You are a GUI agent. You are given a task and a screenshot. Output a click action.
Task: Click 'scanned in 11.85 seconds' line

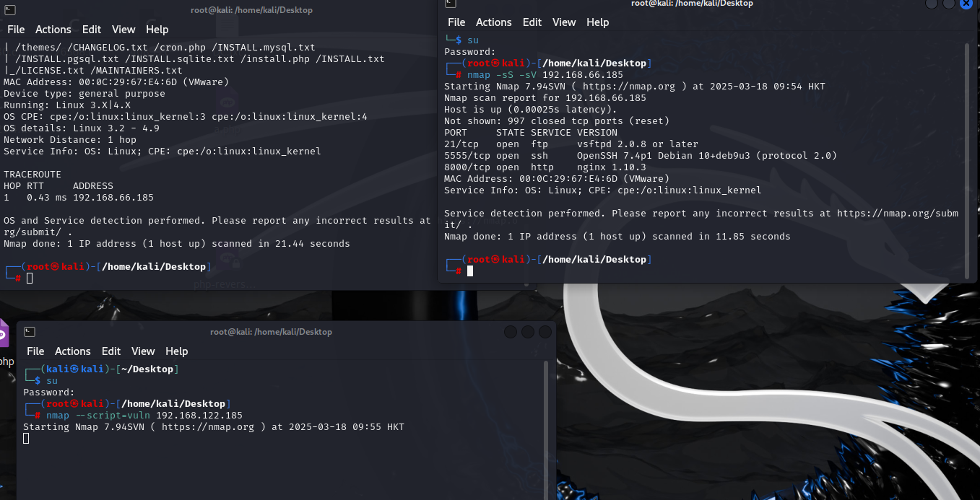pos(617,237)
